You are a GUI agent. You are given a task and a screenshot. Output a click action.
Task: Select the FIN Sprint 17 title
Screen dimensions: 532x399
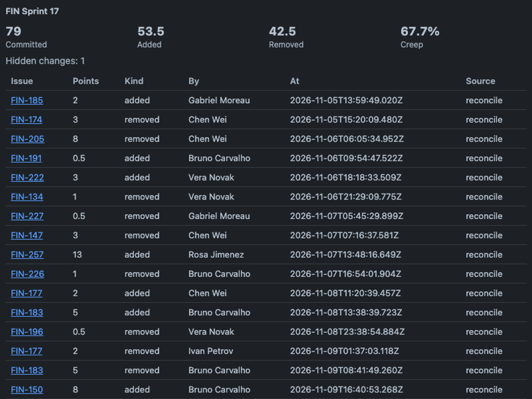pyautogui.click(x=32, y=12)
